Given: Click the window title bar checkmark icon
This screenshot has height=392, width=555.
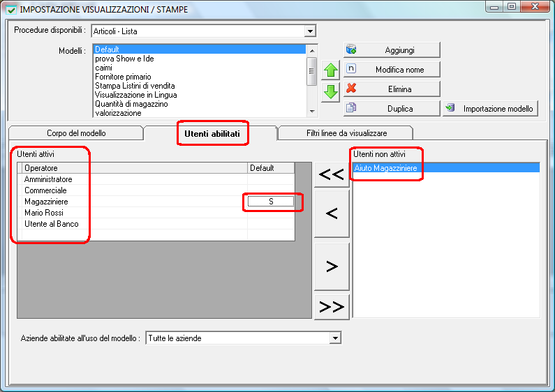Looking at the screenshot, I should 11,10.
